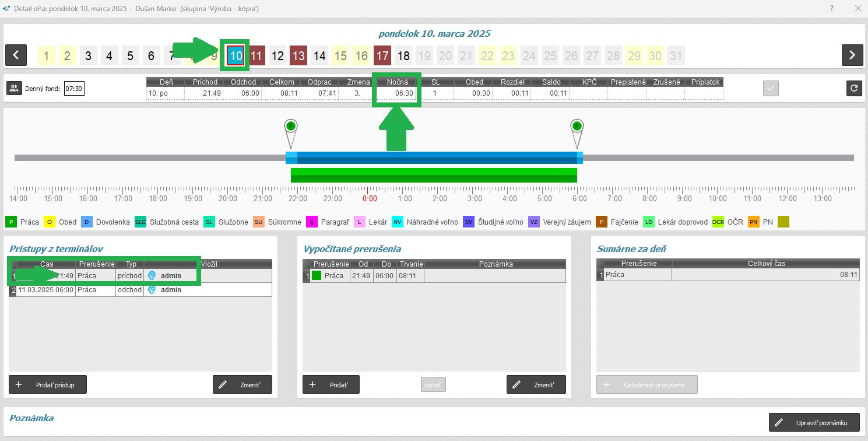This screenshot has height=441, width=868.
Task: Click Zmeniť in Vypočítané prerušenia panel
Action: [536, 385]
